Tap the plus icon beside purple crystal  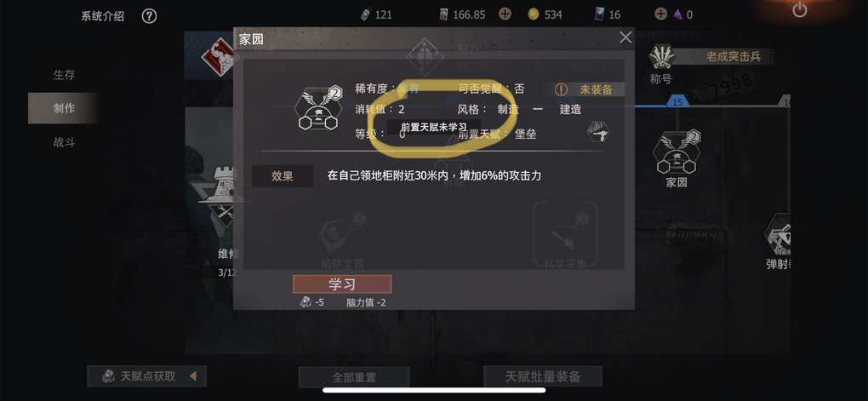coord(660,14)
